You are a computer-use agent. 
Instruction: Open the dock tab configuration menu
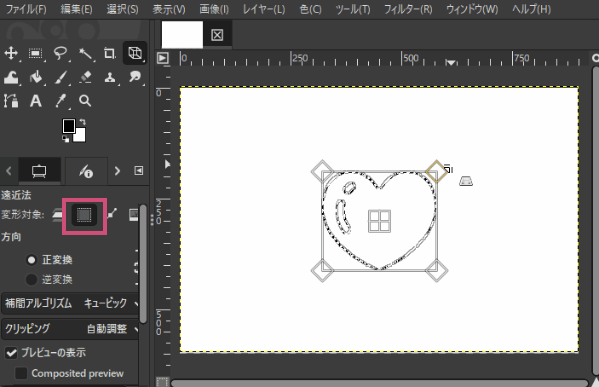(x=139, y=171)
